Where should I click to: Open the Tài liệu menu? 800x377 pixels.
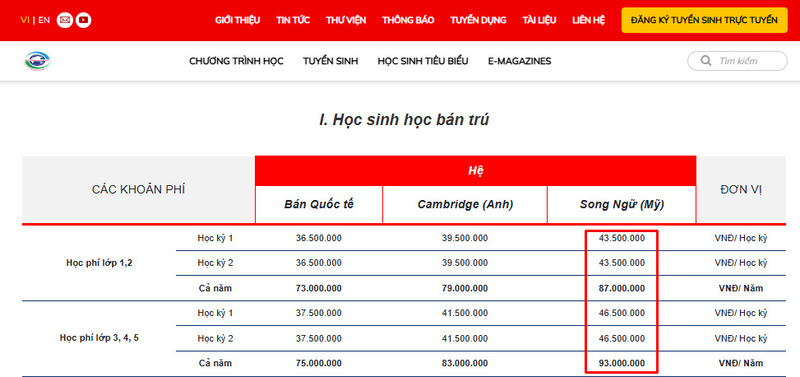[539, 20]
